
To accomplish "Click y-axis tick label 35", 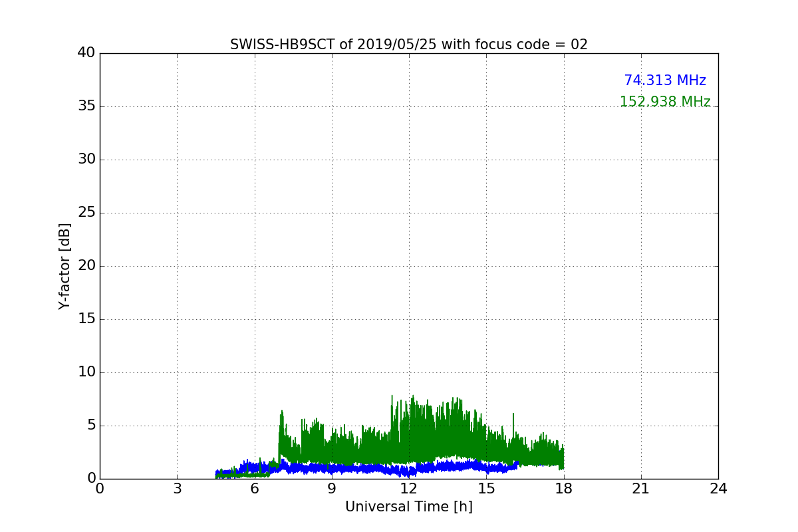I will click(x=86, y=106).
